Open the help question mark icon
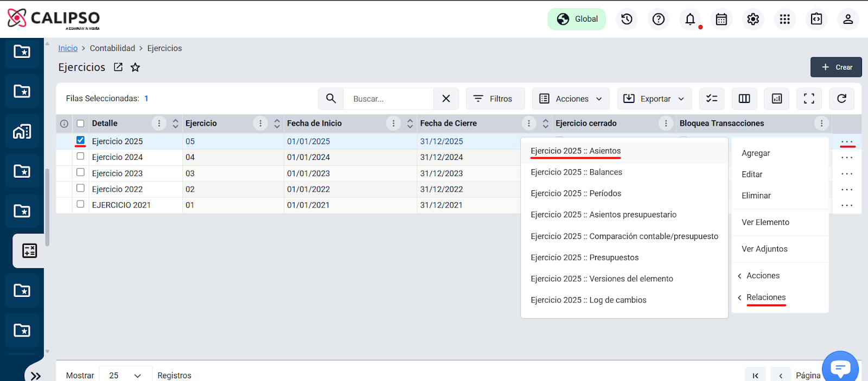Image resolution: width=868 pixels, height=381 pixels. [x=659, y=20]
